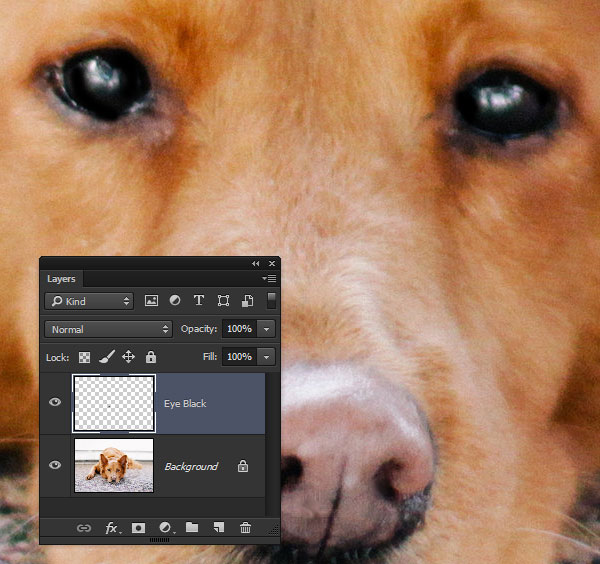The width and height of the screenshot is (600, 564).
Task: Click the Fill 100% value field
Action: pyautogui.click(x=240, y=357)
